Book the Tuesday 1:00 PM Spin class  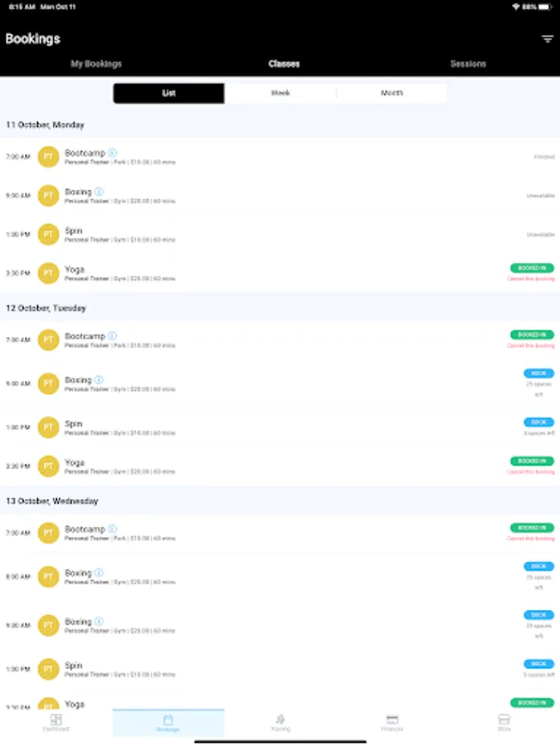(x=539, y=422)
